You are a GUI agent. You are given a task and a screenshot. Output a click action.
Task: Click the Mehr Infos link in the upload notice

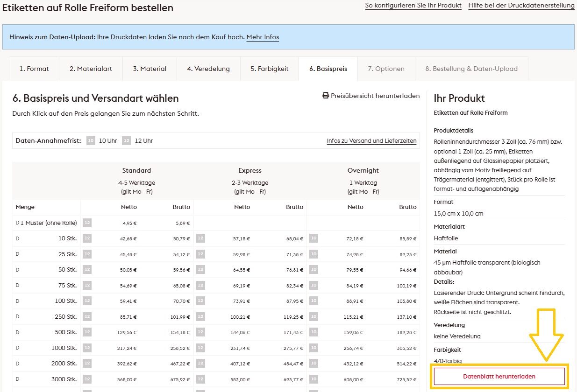coord(263,37)
